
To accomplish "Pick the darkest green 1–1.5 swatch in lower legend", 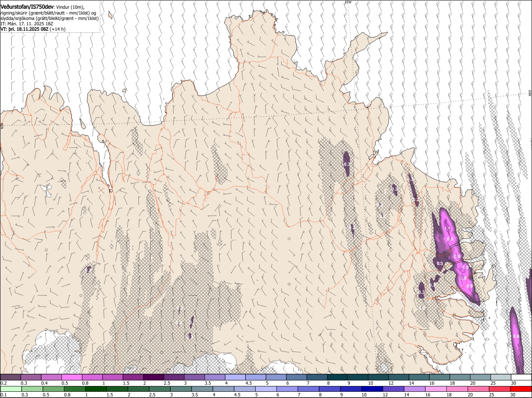I will [x=96, y=389].
